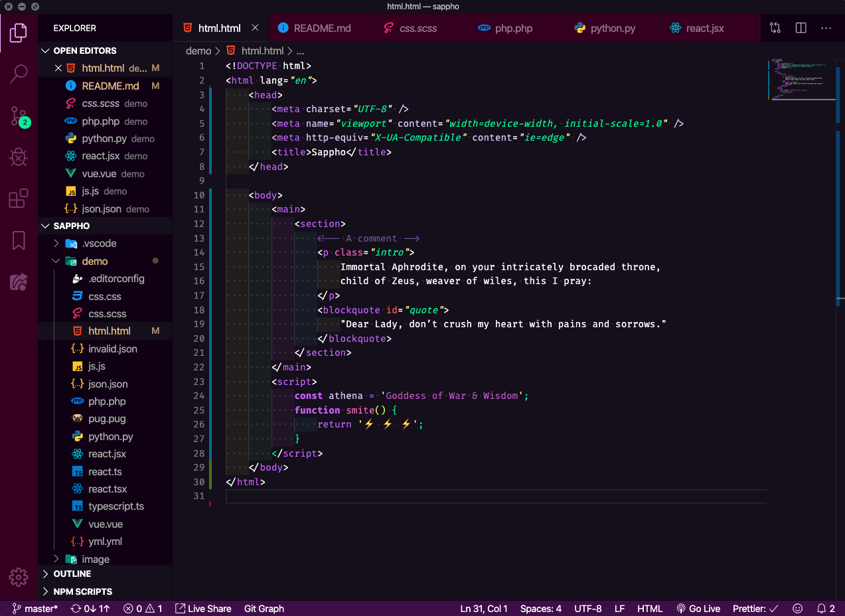This screenshot has width=845, height=616.
Task: Click the Prettier status item
Action: (x=756, y=608)
